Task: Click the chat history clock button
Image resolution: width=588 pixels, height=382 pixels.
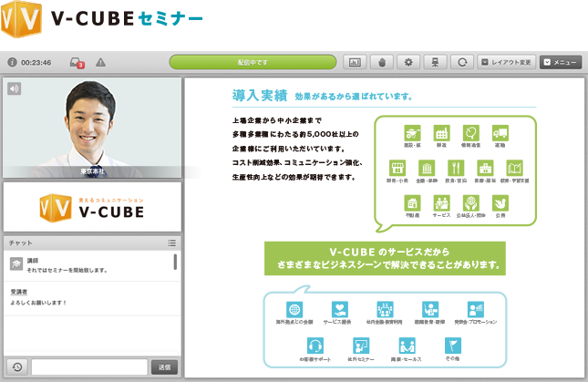Action: point(17,367)
